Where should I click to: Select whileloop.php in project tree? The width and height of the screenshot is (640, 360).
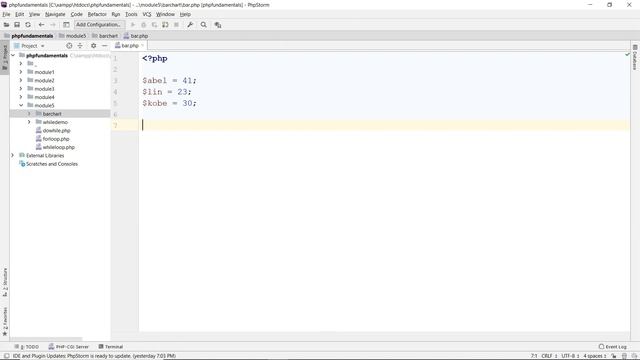pos(58,147)
